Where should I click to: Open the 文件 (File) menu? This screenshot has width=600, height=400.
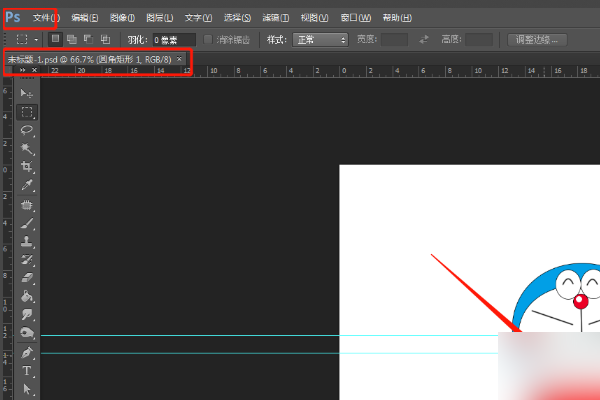coord(45,18)
